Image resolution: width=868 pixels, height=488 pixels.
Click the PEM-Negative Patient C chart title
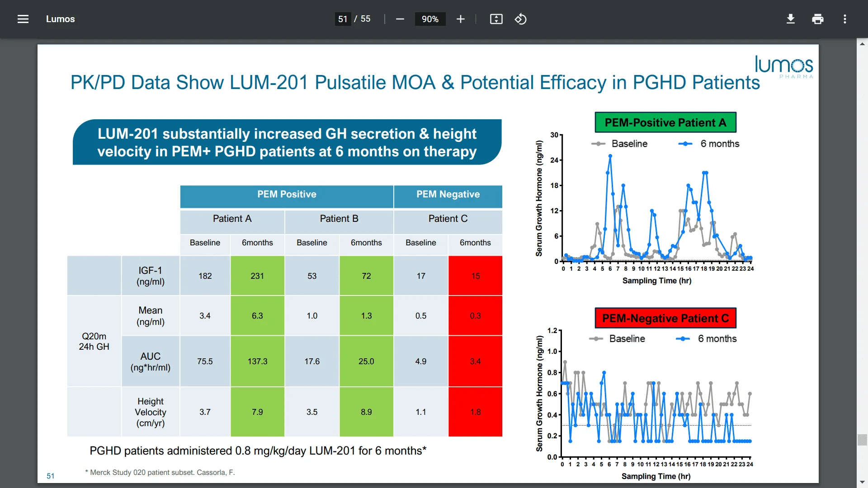pos(665,318)
